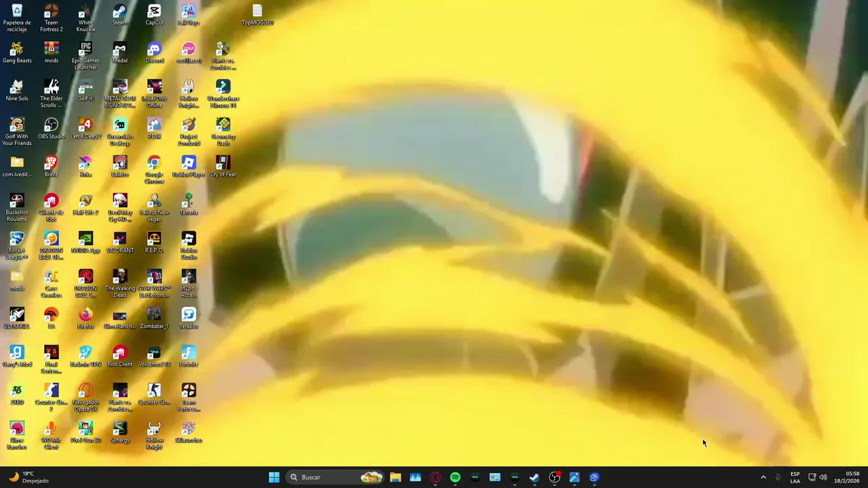Open the CapCut shortcut

(155, 15)
